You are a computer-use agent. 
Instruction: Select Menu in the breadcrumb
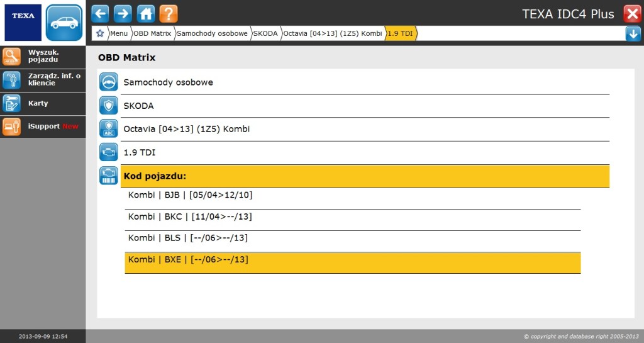coord(119,33)
